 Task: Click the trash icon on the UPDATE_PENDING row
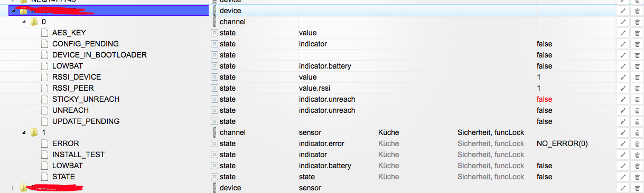pos(637,121)
